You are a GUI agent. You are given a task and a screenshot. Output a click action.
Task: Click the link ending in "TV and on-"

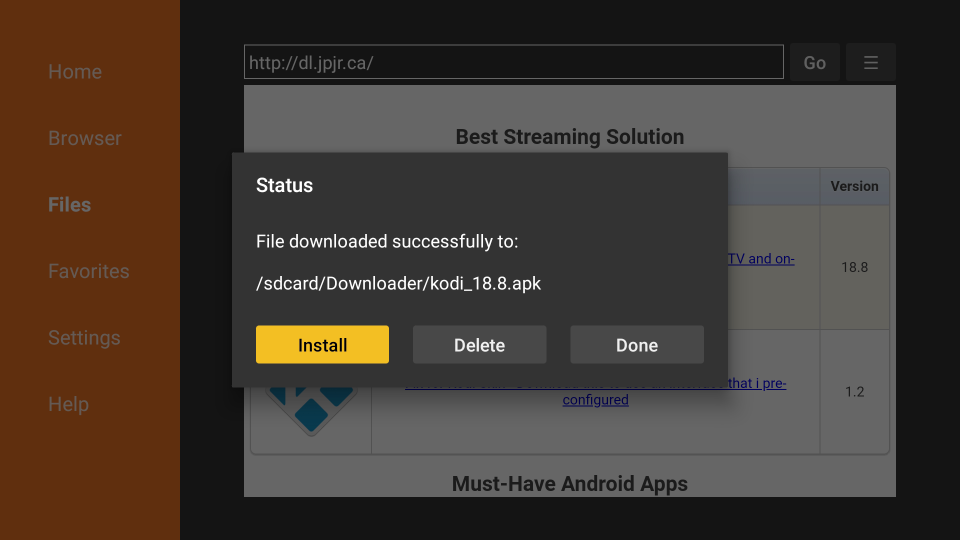click(762, 259)
